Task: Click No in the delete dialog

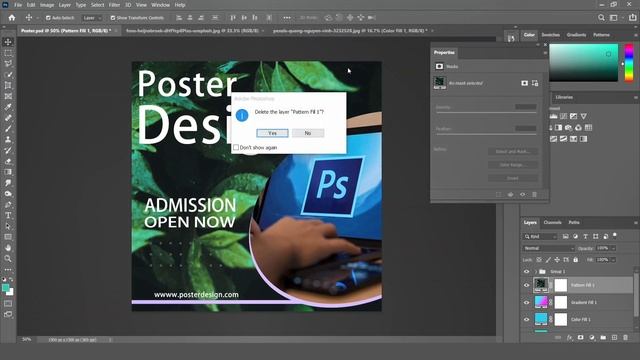Action: pos(308,133)
